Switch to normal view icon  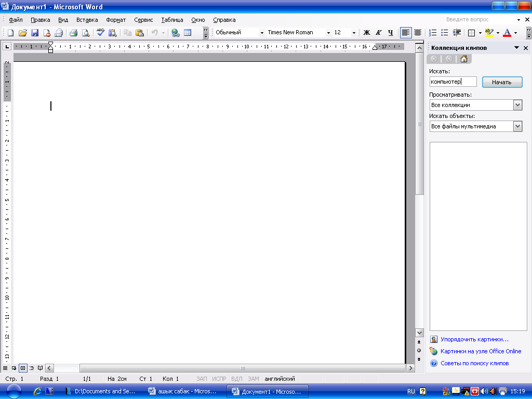5,368
